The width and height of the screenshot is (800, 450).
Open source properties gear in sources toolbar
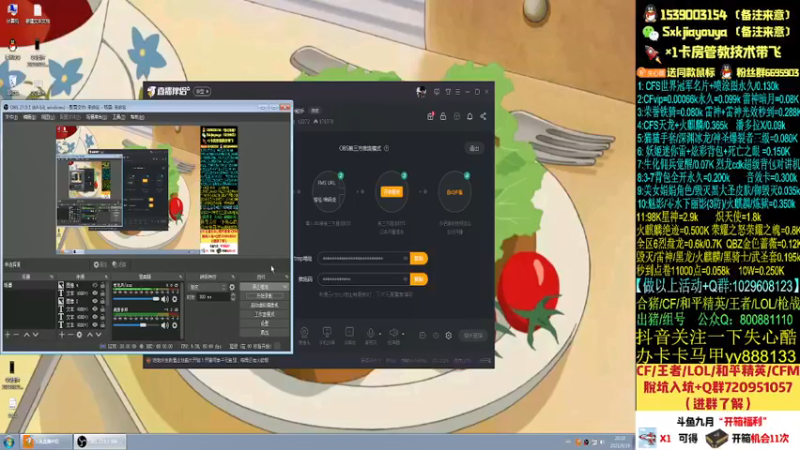click(x=80, y=335)
